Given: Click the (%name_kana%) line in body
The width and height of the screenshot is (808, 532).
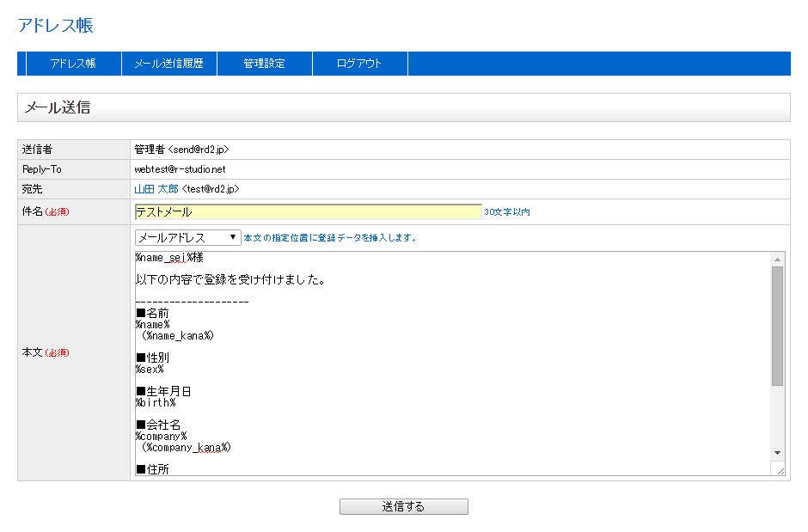Looking at the screenshot, I should click(178, 336).
